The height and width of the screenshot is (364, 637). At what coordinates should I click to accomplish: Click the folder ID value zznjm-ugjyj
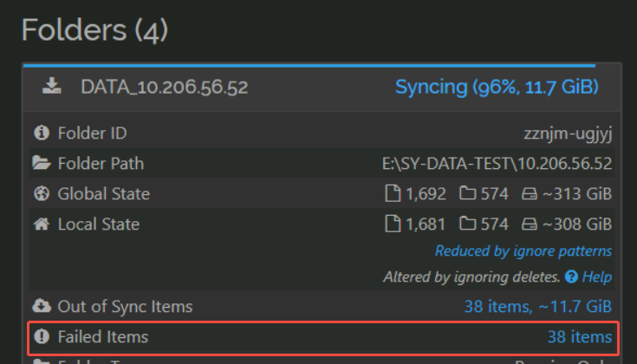[568, 133]
